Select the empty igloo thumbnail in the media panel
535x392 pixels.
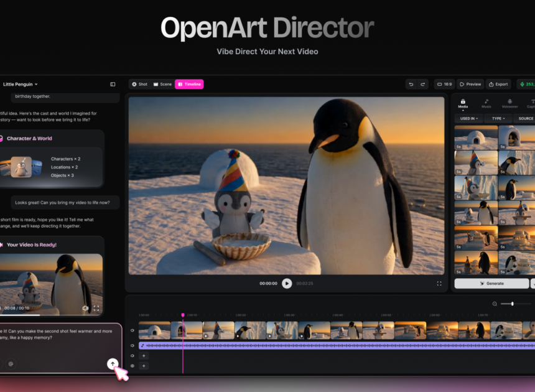click(x=476, y=138)
